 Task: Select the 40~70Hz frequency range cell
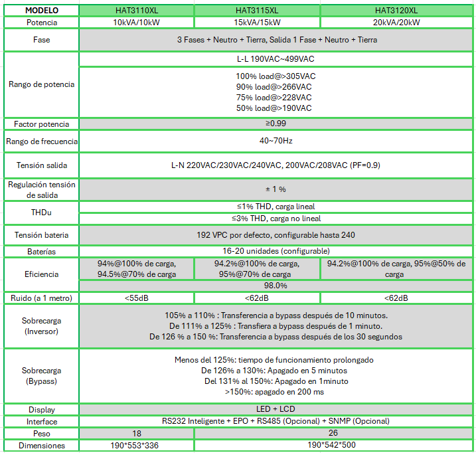tap(275, 141)
